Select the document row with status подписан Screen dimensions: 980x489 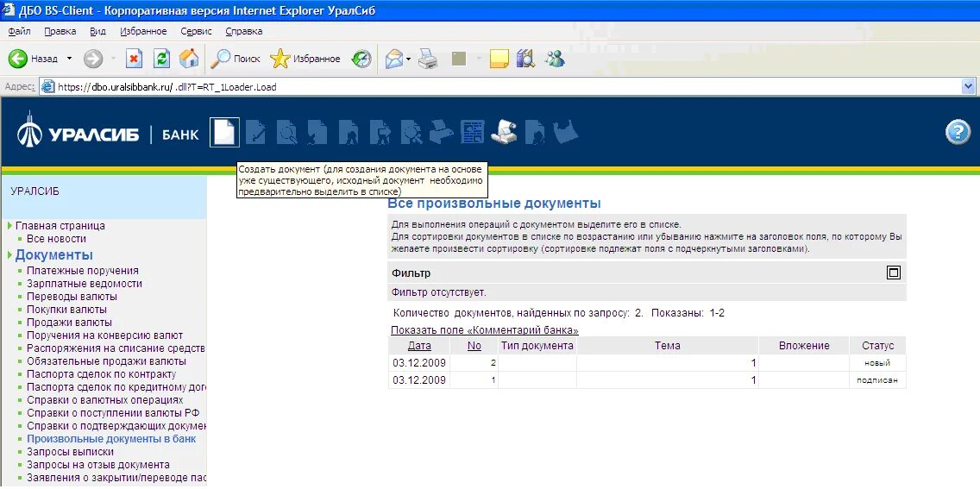coord(647,379)
